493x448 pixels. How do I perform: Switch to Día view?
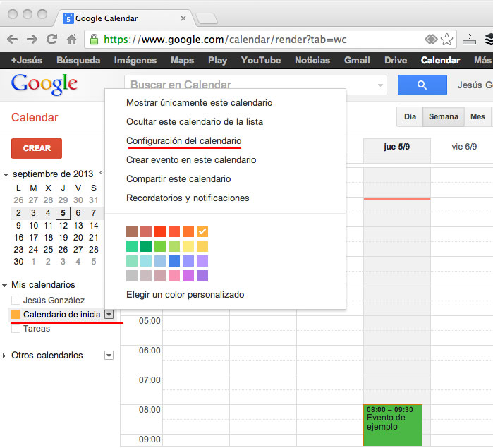click(410, 116)
